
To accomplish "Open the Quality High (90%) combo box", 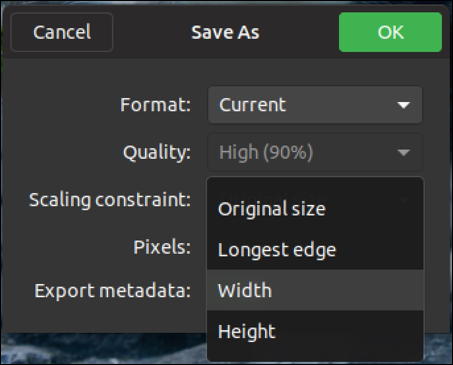I will 315,152.
